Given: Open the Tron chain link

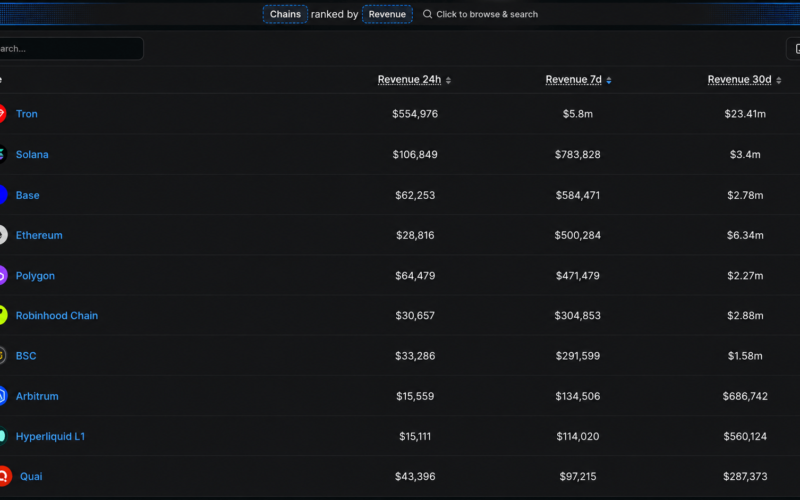Looking at the screenshot, I should (x=27, y=114).
